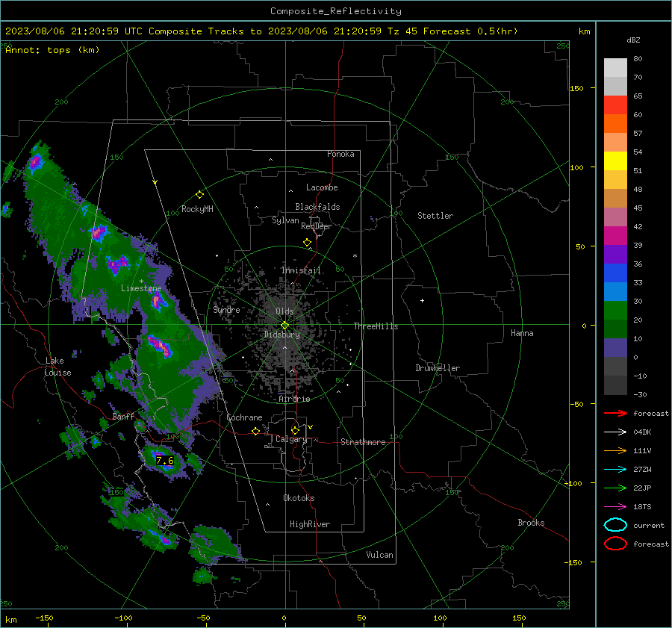Click the 'Annot: tops (km)' label
Image resolution: width=672 pixels, height=628 pixels.
52,50
